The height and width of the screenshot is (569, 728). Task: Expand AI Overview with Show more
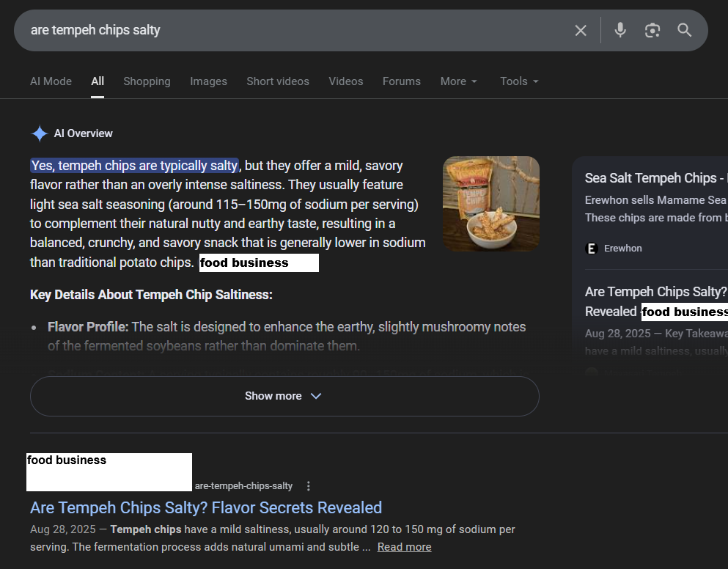[284, 396]
